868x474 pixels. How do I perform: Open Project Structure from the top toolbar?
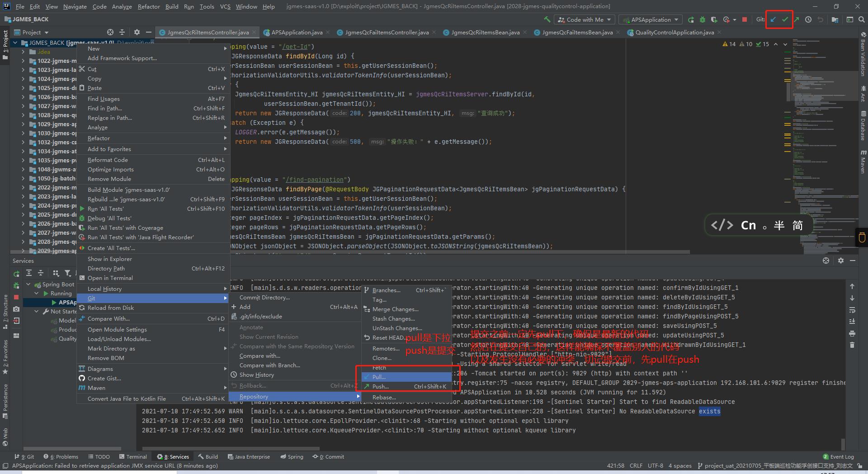[835, 19]
